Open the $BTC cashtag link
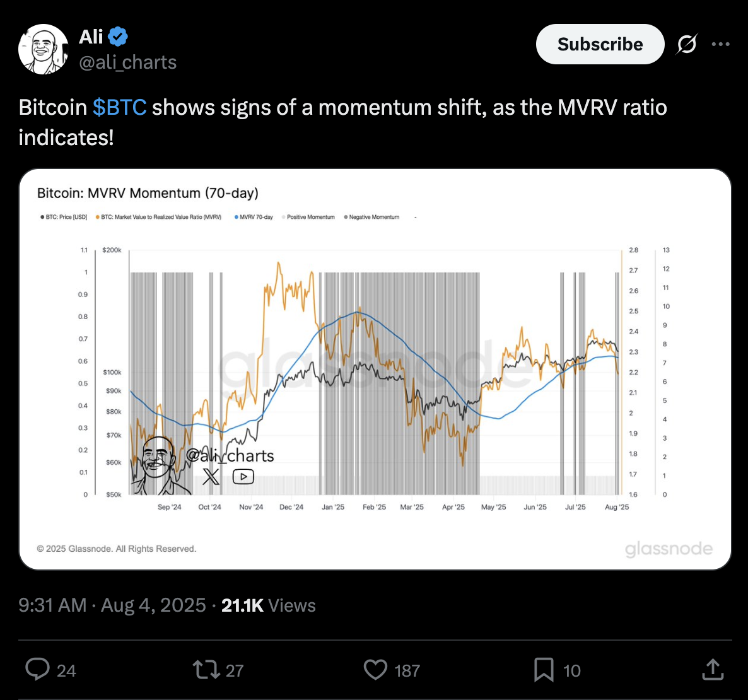Screen dimensions: 748x700 [x=120, y=107]
